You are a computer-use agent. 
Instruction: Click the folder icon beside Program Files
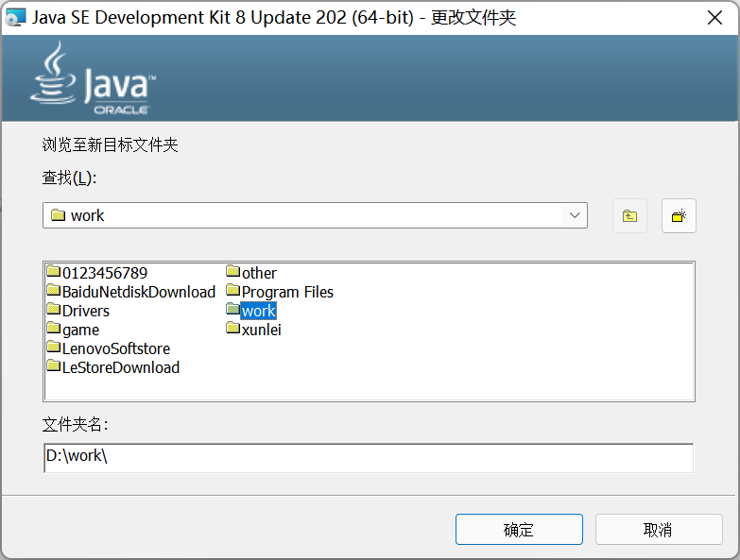tap(233, 290)
